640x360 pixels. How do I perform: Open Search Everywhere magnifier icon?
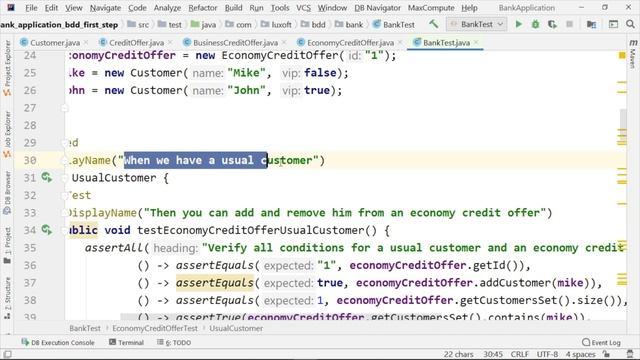[630, 24]
